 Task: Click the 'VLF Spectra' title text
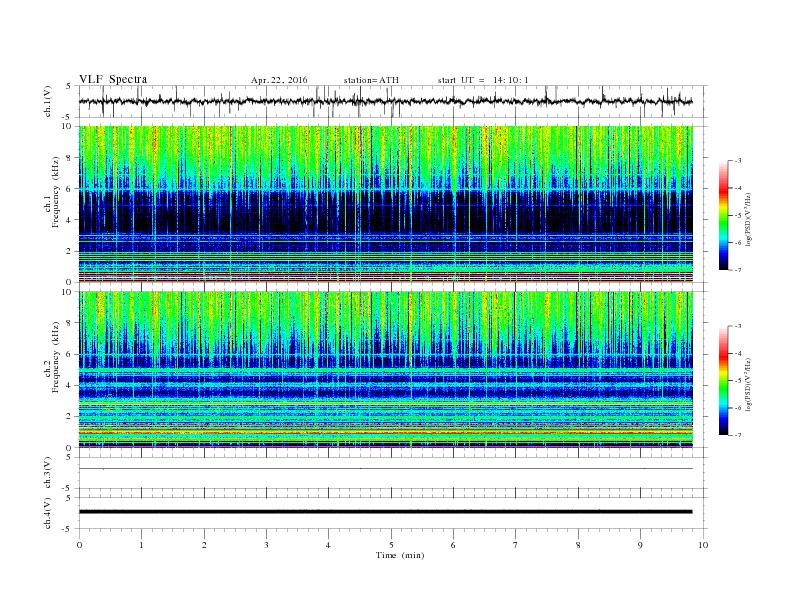click(x=113, y=79)
